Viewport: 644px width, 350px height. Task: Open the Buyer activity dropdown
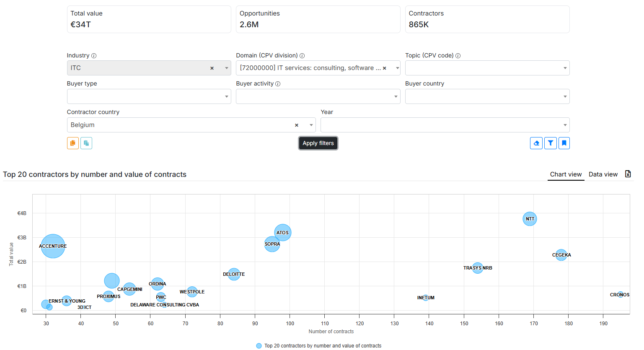318,96
